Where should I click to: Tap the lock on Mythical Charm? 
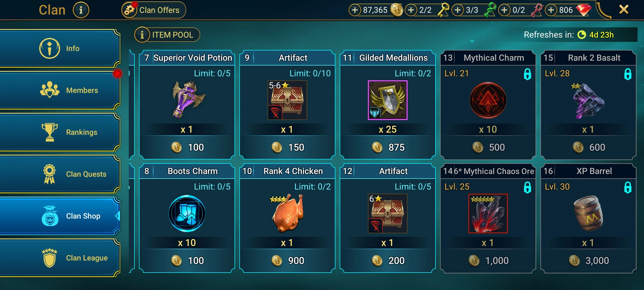(527, 74)
